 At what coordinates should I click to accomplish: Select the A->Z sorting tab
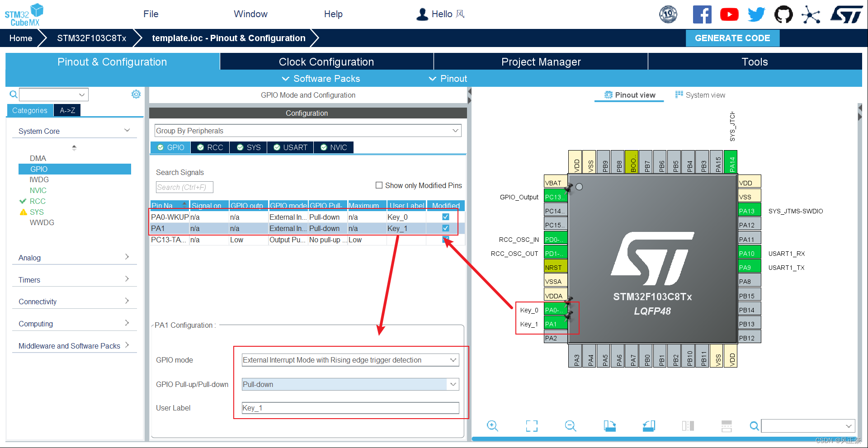tap(67, 110)
